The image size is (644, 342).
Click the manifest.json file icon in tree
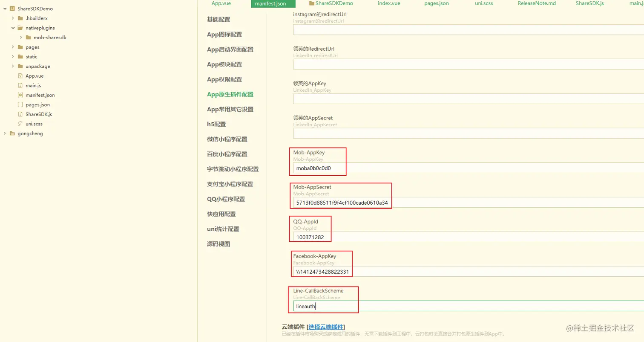click(x=20, y=95)
